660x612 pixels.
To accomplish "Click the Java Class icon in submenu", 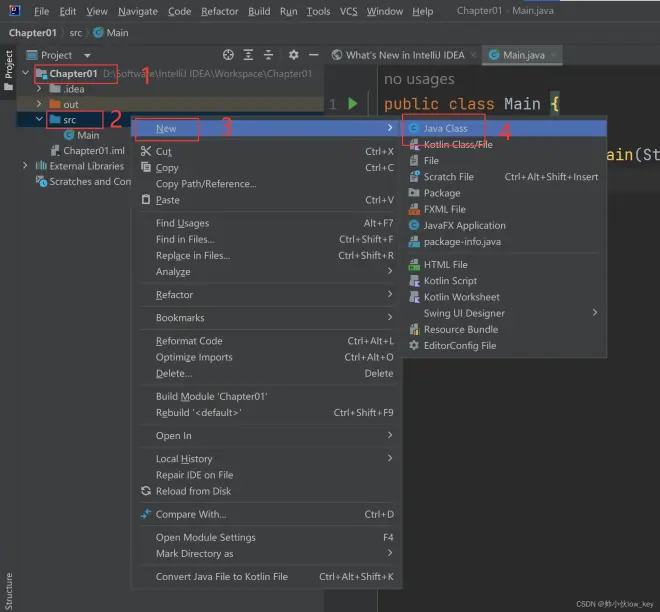I will pos(414,128).
